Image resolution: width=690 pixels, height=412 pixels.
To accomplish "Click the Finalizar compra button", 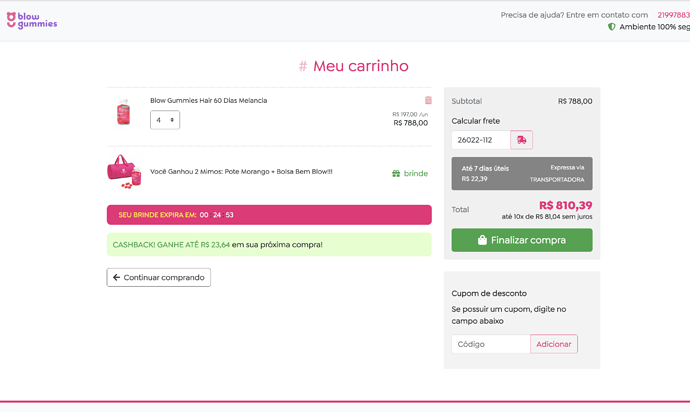I will 522,240.
